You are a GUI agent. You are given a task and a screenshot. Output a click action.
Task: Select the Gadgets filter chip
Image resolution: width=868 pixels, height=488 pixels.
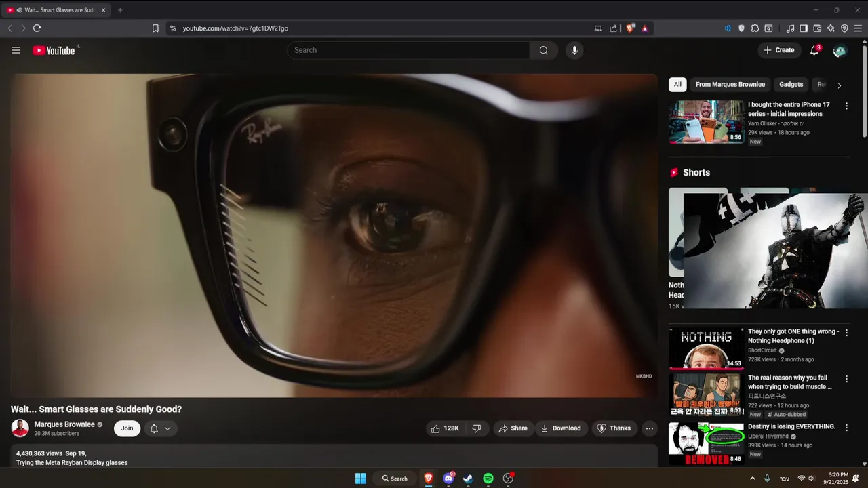pyautogui.click(x=791, y=85)
